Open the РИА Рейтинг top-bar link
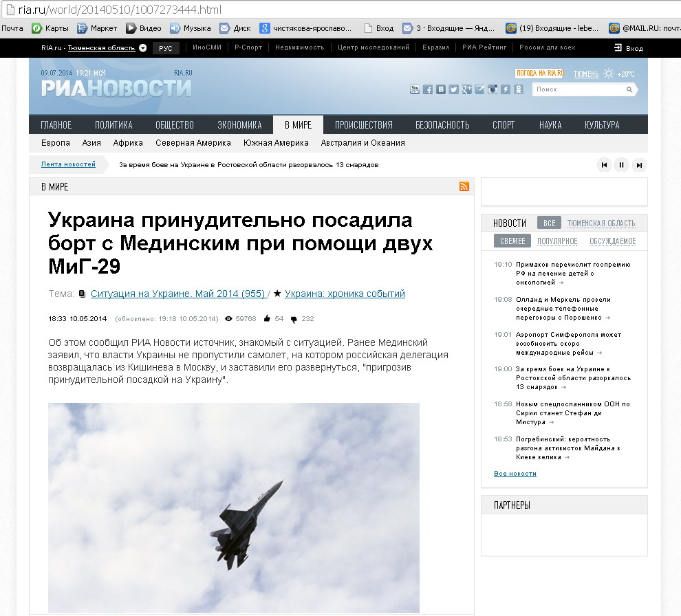 pyautogui.click(x=484, y=47)
